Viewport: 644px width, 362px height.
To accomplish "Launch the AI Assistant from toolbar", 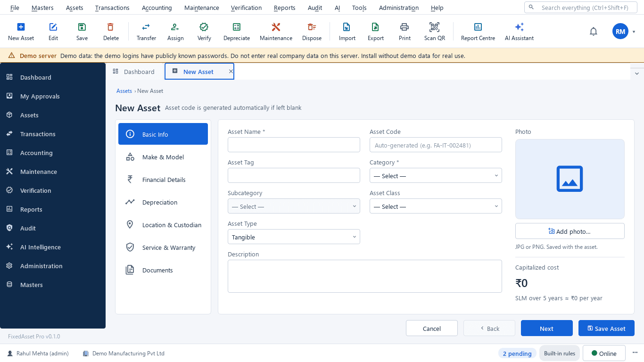I will (x=519, y=32).
